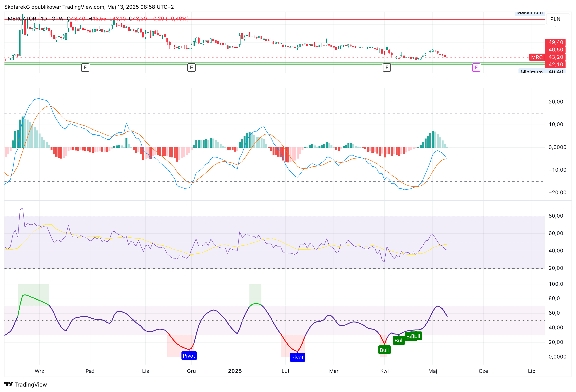Click the Lut month label on time axis
Screen dimensions: 576x392
pyautogui.click(x=286, y=371)
